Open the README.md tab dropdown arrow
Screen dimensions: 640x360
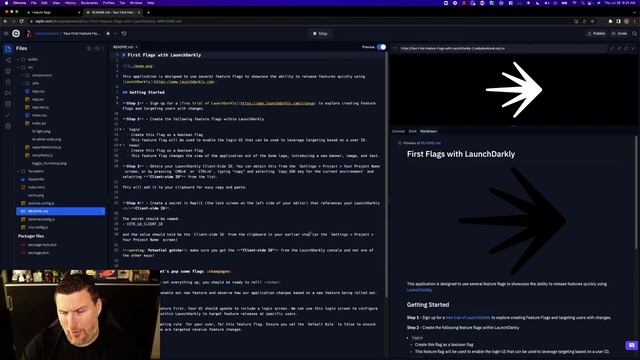tap(136, 47)
